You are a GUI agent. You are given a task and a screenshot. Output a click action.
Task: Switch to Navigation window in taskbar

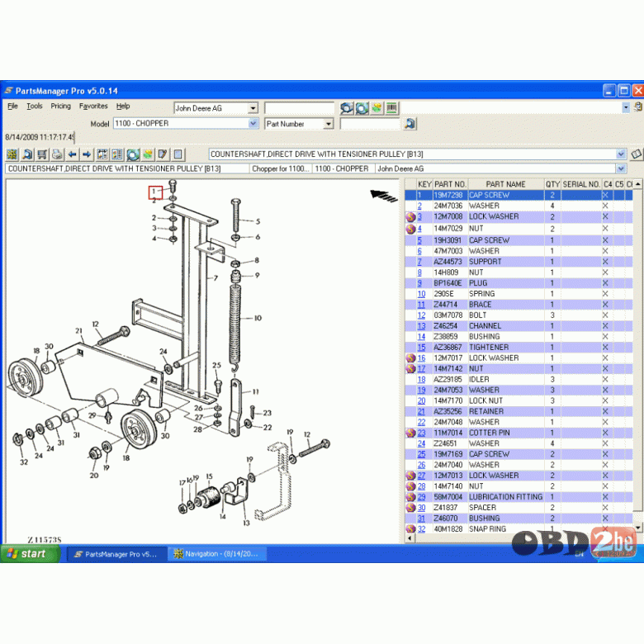coord(217,554)
